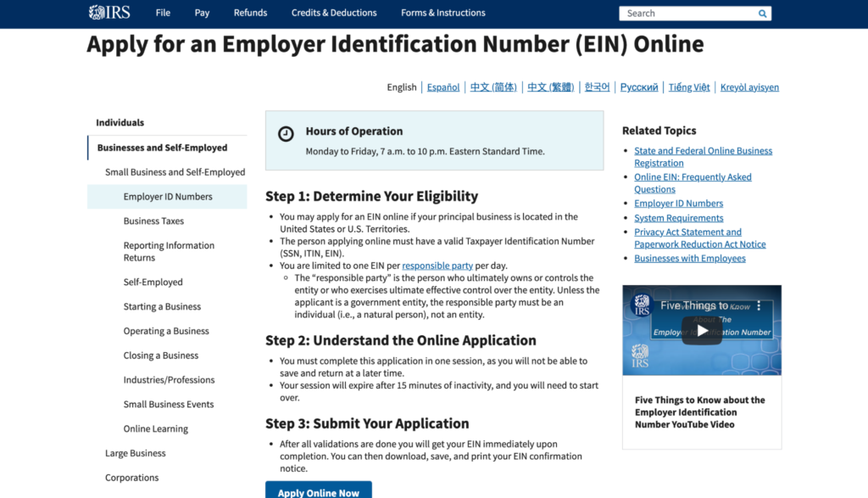
Task: Open Businesses with Employees link
Action: [x=690, y=258]
